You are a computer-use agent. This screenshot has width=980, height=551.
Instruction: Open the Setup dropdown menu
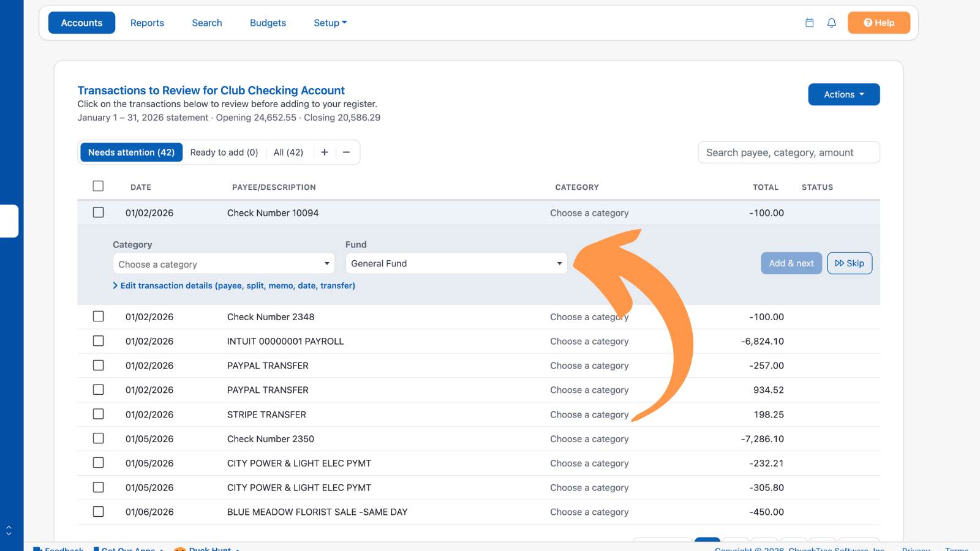coord(330,23)
